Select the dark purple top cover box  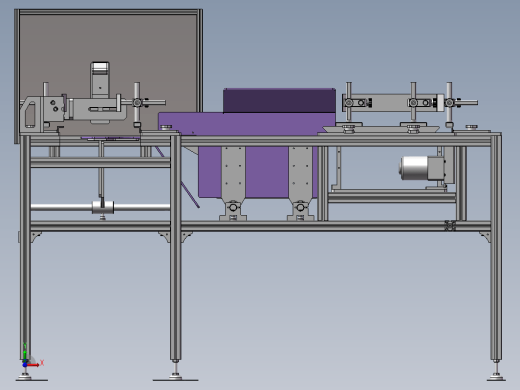point(279,100)
